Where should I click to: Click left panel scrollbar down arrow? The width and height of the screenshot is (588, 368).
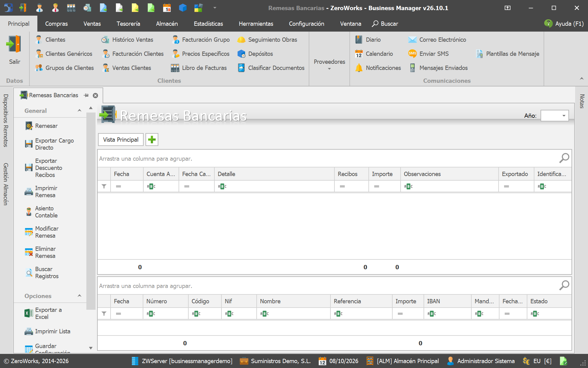pyautogui.click(x=91, y=348)
